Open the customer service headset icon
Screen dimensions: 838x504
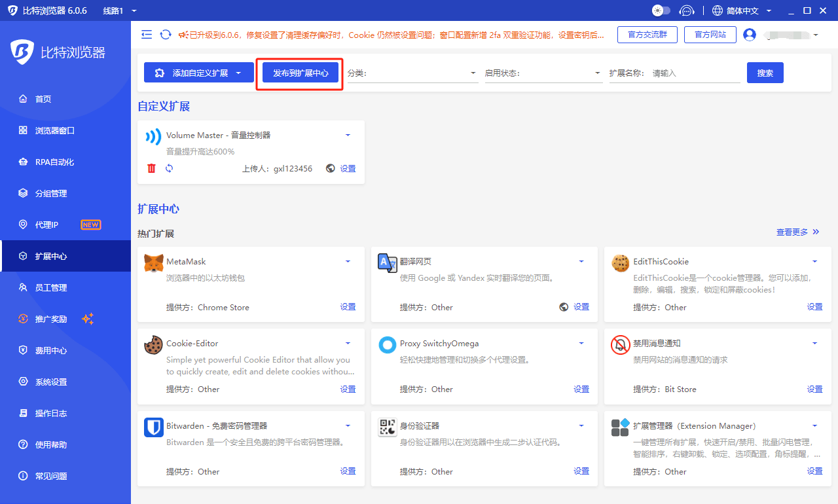pos(686,10)
